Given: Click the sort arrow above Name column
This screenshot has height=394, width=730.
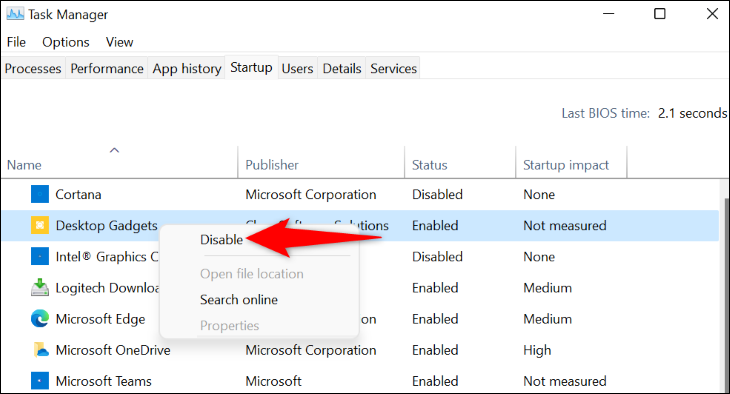Looking at the screenshot, I should (114, 150).
